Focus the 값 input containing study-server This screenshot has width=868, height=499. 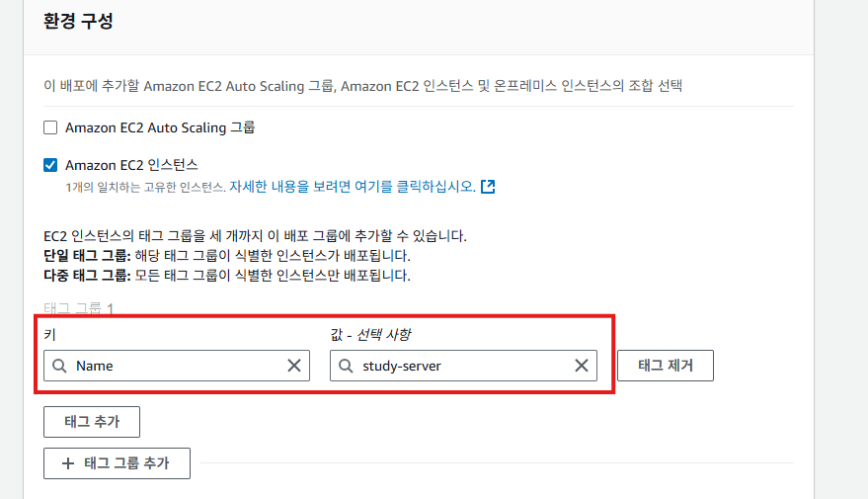[459, 366]
